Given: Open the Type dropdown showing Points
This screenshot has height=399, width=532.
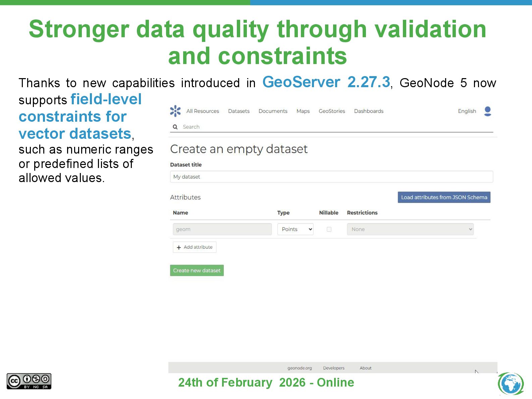Looking at the screenshot, I should (x=295, y=229).
